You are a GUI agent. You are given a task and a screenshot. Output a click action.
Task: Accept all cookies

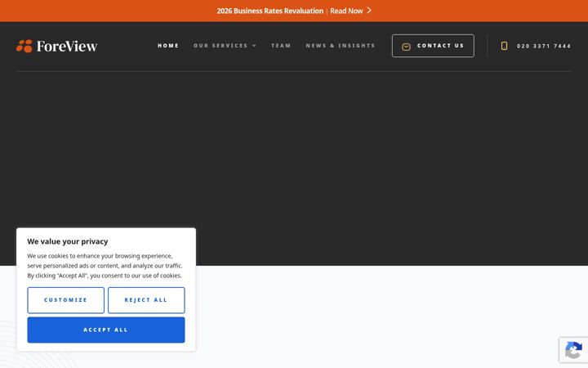[106, 330]
